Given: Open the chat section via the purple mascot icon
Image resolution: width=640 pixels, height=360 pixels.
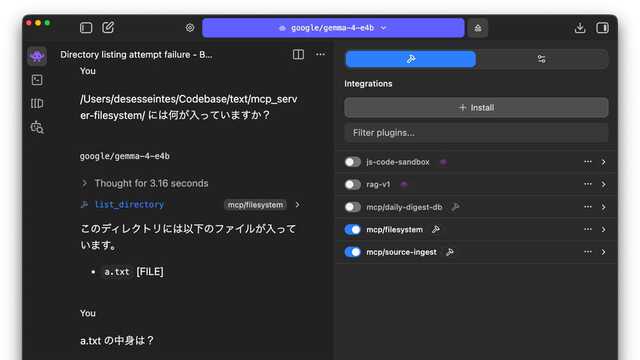Looking at the screenshot, I should 37,56.
